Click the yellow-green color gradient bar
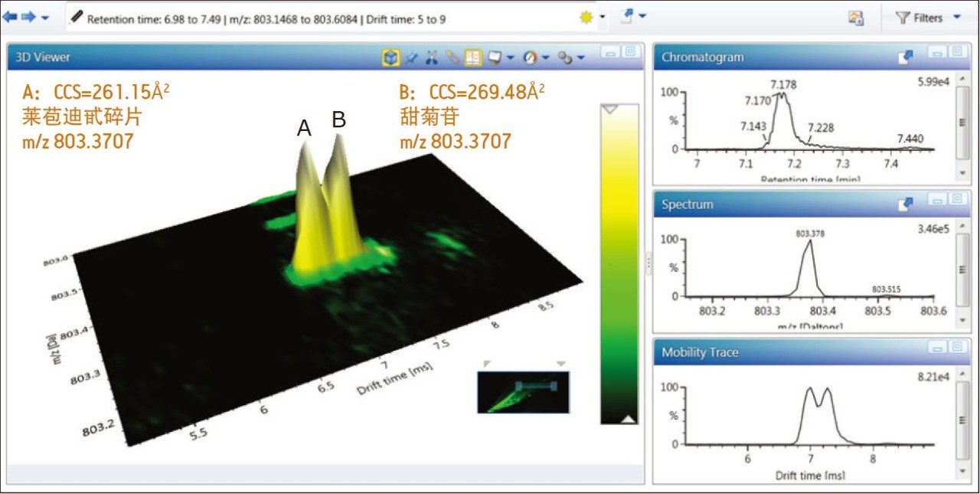 click(619, 264)
